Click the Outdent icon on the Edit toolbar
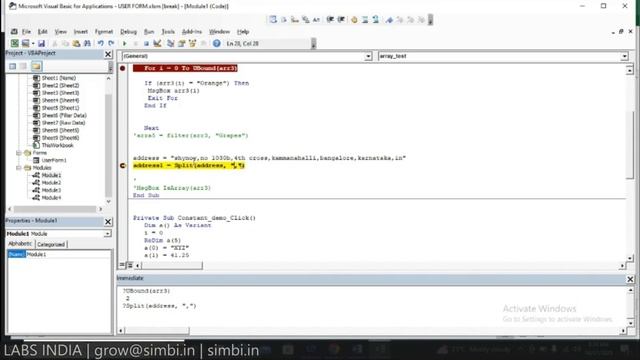This screenshot has width=640, height=360. pyautogui.click(x=341, y=19)
